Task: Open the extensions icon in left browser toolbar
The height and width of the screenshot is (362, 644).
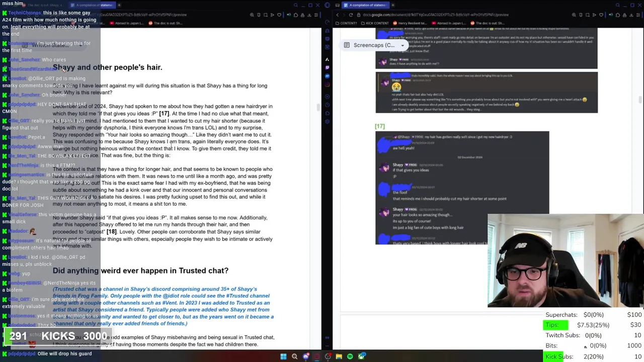Action: coord(296,15)
